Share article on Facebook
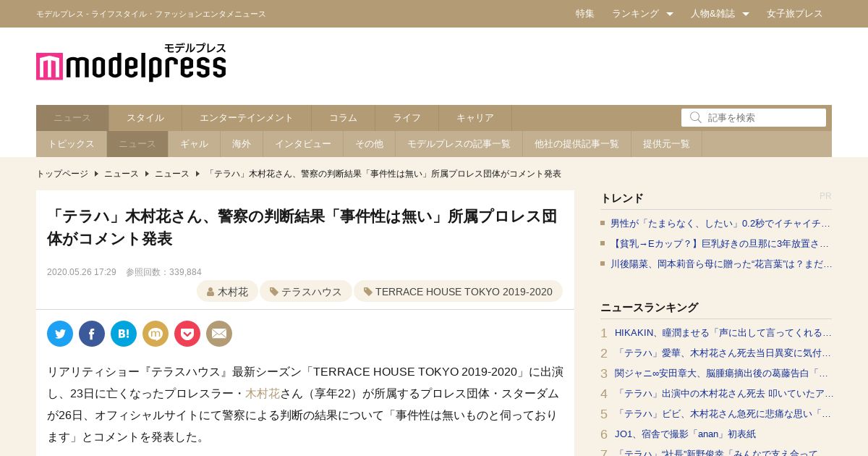Viewport: 868px width, 456px height. point(92,334)
